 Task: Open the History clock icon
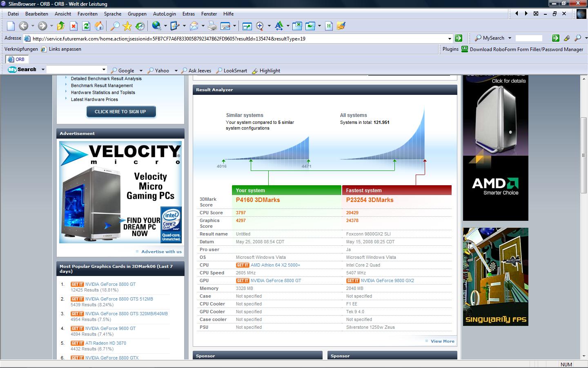(140, 26)
